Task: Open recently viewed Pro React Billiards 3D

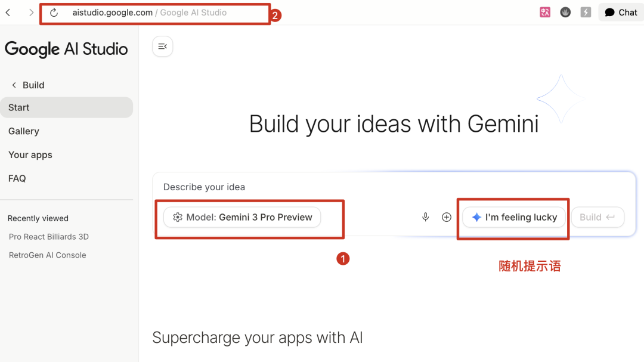Action: 49,237
